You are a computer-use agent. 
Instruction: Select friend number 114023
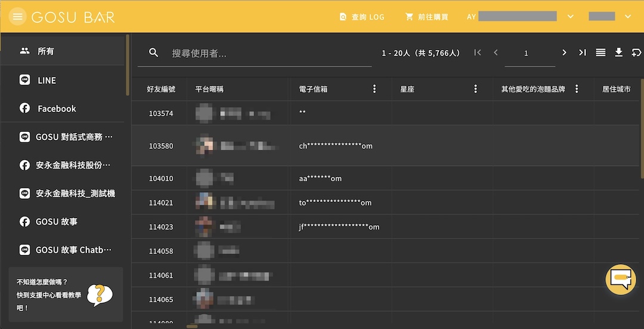(160, 226)
